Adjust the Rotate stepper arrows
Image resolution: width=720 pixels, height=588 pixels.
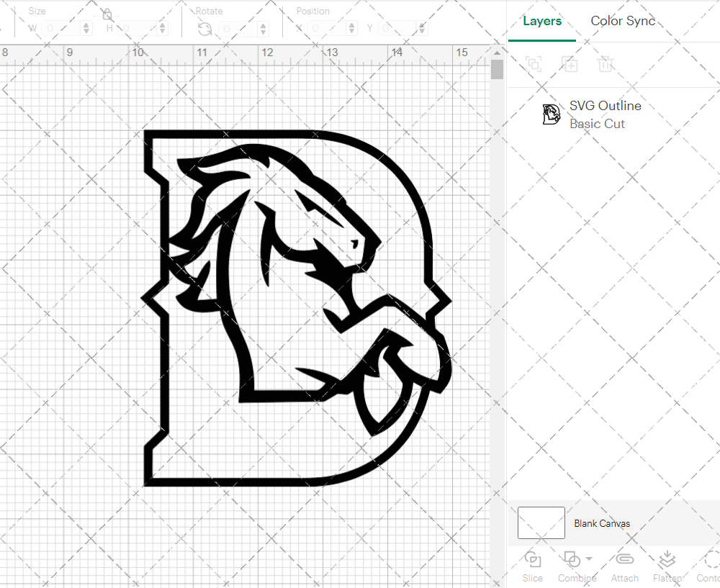click(263, 29)
